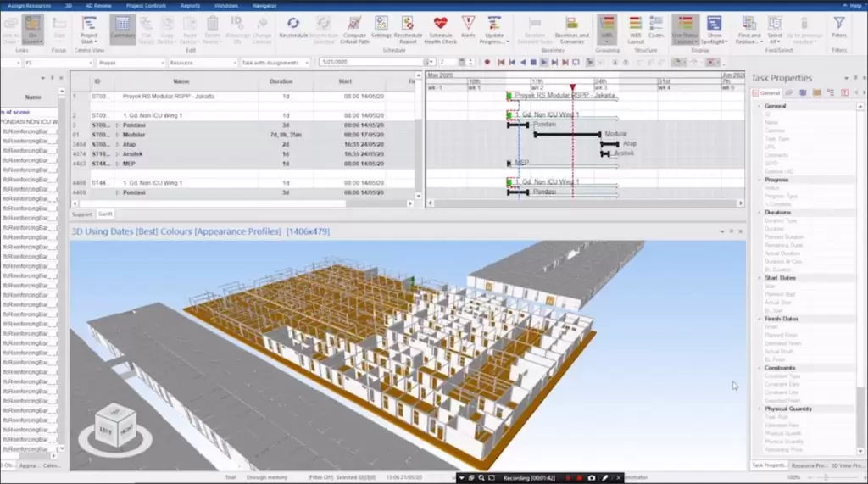Click the Reschedule icon

coord(293,25)
